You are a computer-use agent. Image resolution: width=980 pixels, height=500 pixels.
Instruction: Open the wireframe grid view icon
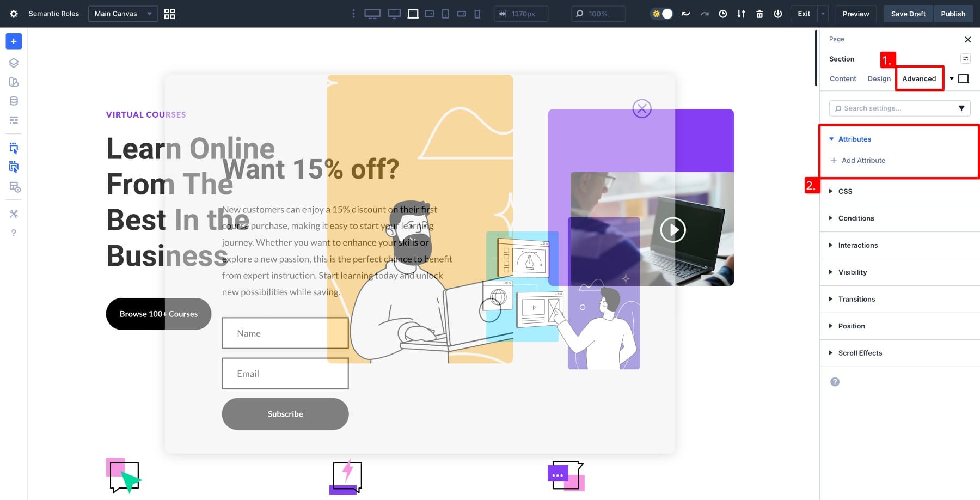pyautogui.click(x=169, y=14)
